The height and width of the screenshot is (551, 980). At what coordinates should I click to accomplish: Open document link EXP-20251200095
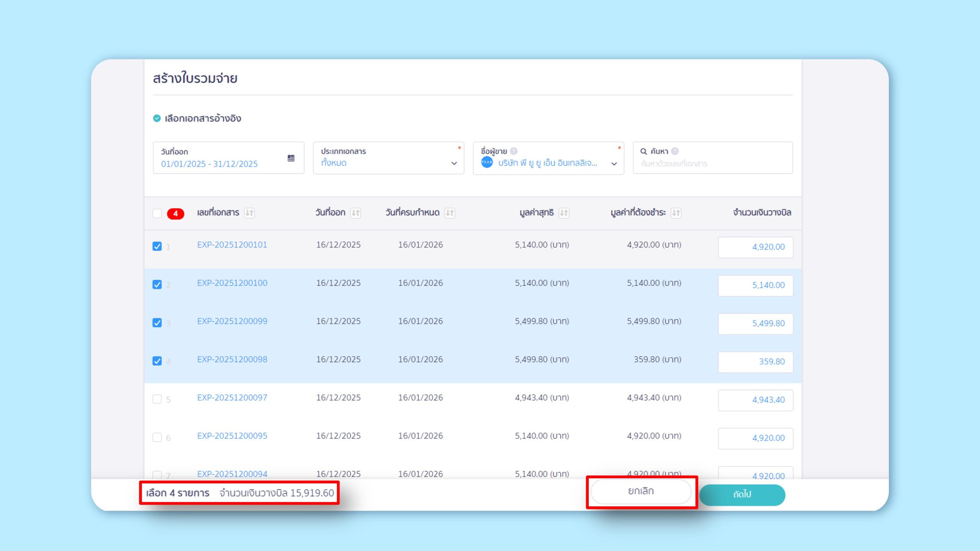(x=232, y=435)
